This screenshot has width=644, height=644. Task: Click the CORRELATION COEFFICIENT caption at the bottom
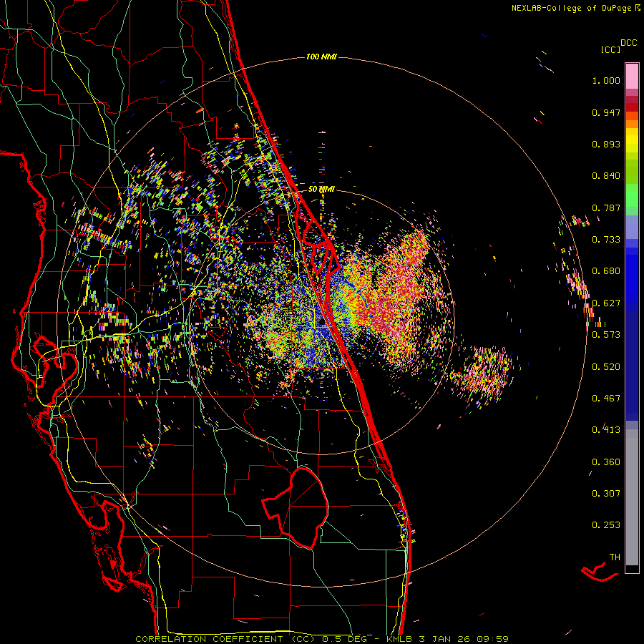(322, 639)
